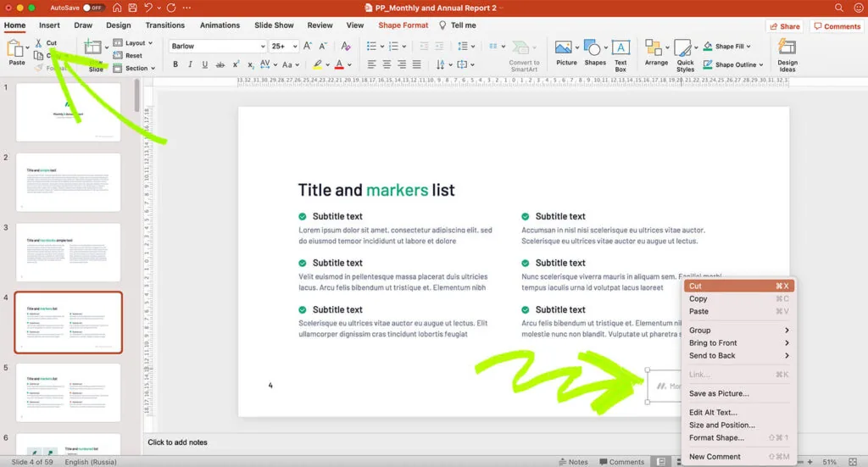Click Cut scissors in the ribbon
Screen dimensions: 868x467
[46, 42]
